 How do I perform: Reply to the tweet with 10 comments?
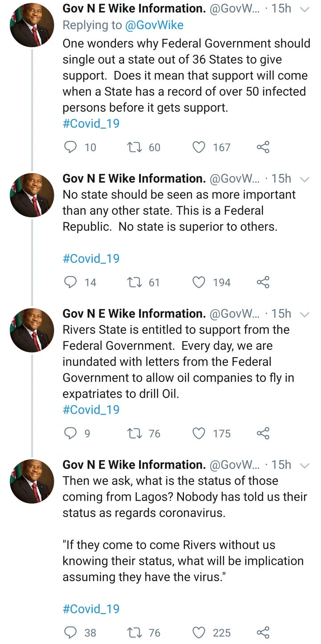point(71,147)
